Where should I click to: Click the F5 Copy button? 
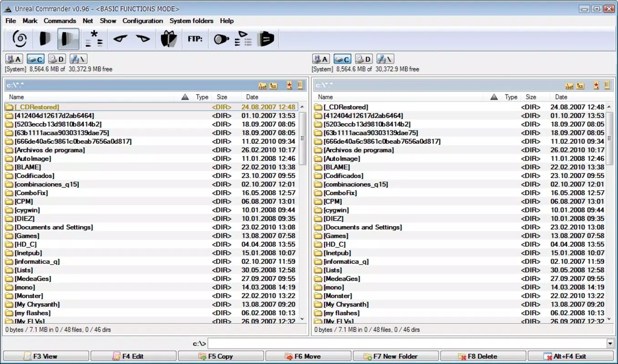click(221, 356)
